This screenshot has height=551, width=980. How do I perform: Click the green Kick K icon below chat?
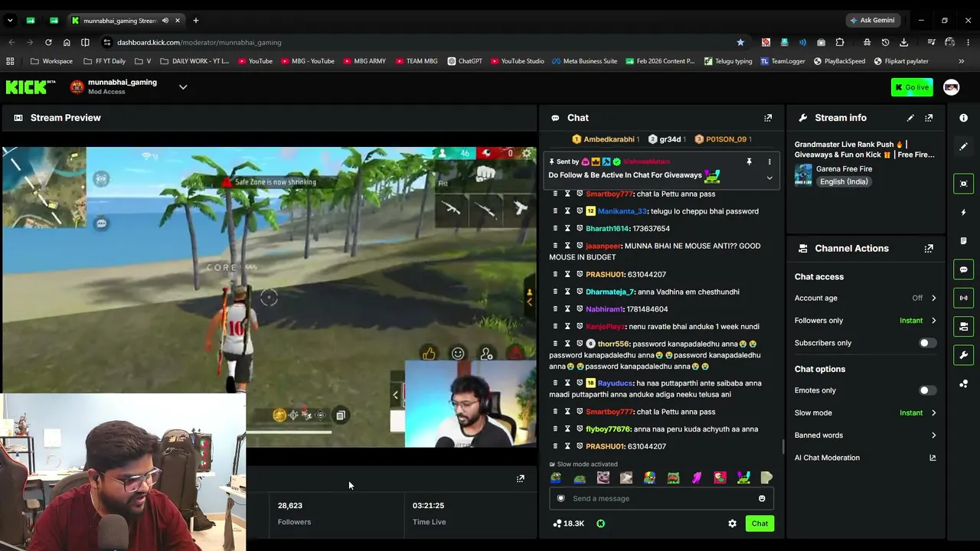[x=600, y=523]
